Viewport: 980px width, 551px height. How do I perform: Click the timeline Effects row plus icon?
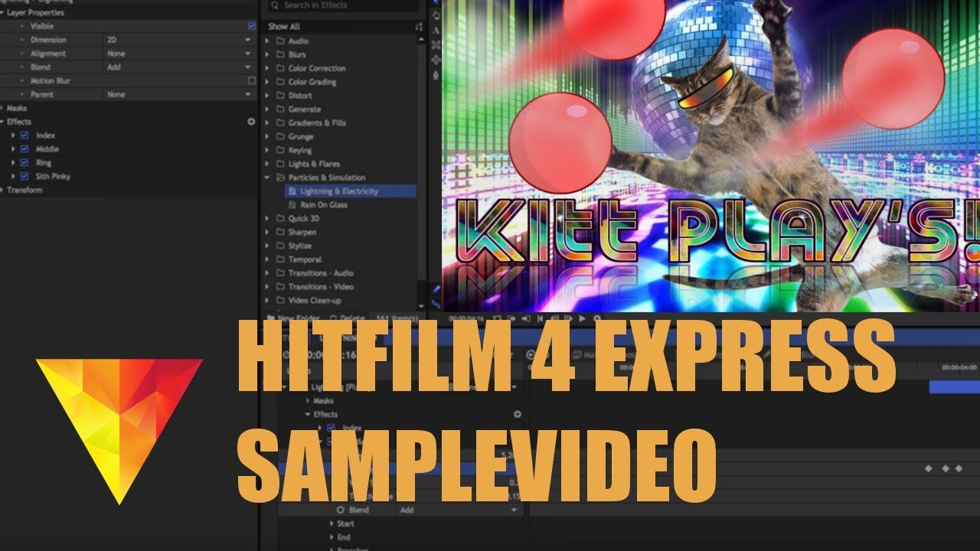click(x=517, y=414)
